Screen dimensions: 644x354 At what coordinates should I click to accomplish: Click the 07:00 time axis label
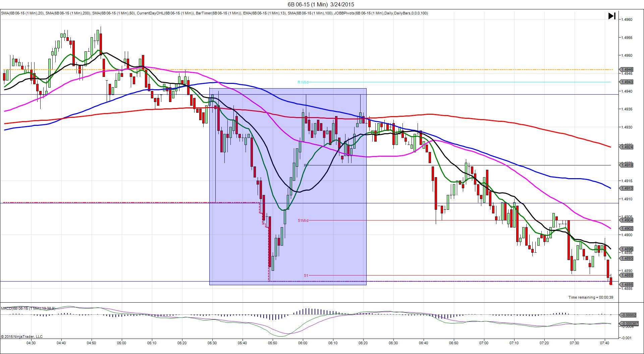[484, 343]
